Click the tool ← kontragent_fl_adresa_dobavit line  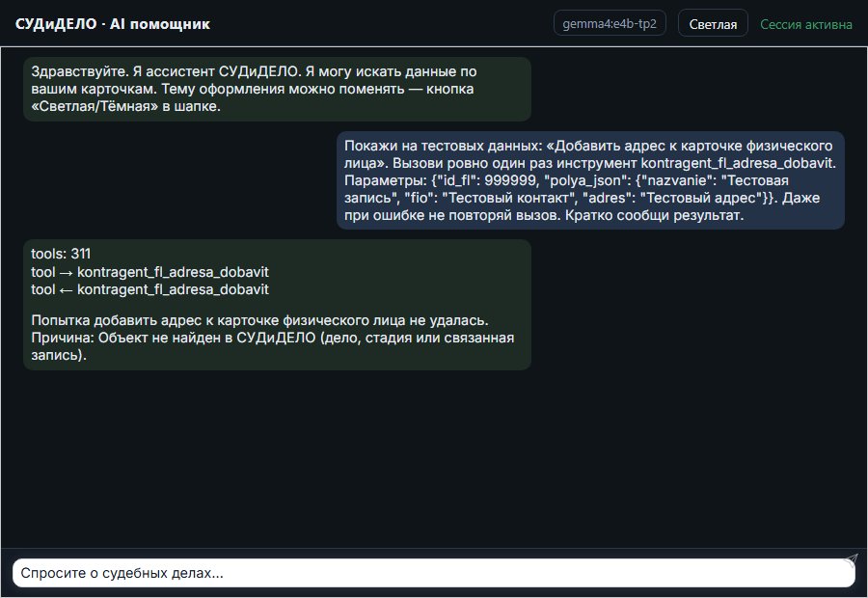(x=150, y=289)
